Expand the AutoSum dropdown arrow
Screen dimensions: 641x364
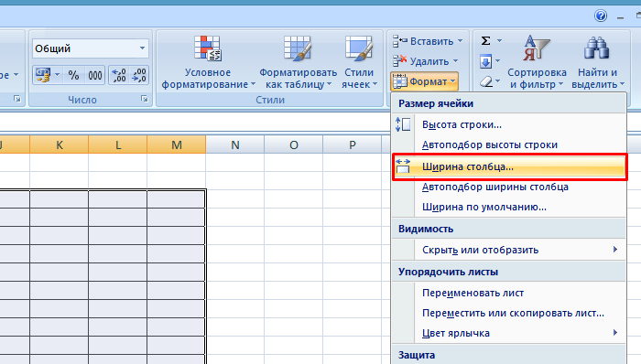pos(499,41)
